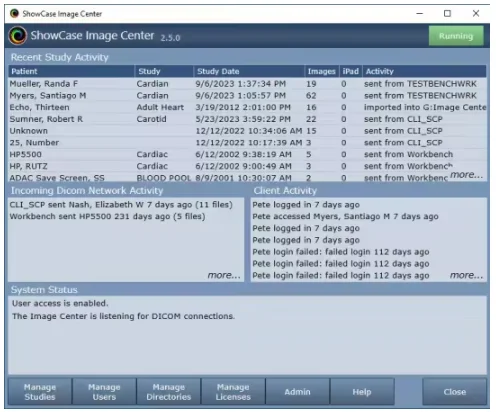Click the first 'Pete logged in 7 days ago' entry
Screen dimensions: 498x412
click(306, 204)
